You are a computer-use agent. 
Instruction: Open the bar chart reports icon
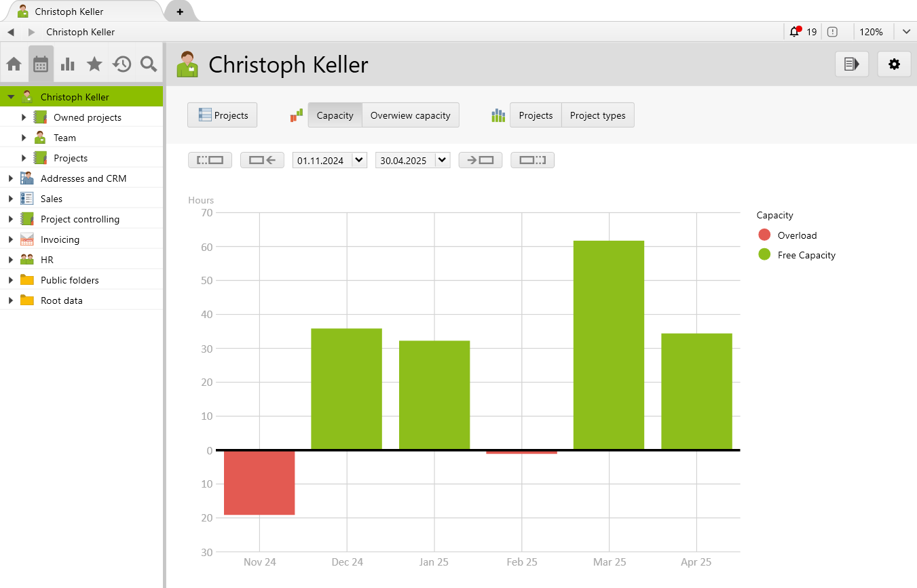coord(68,64)
